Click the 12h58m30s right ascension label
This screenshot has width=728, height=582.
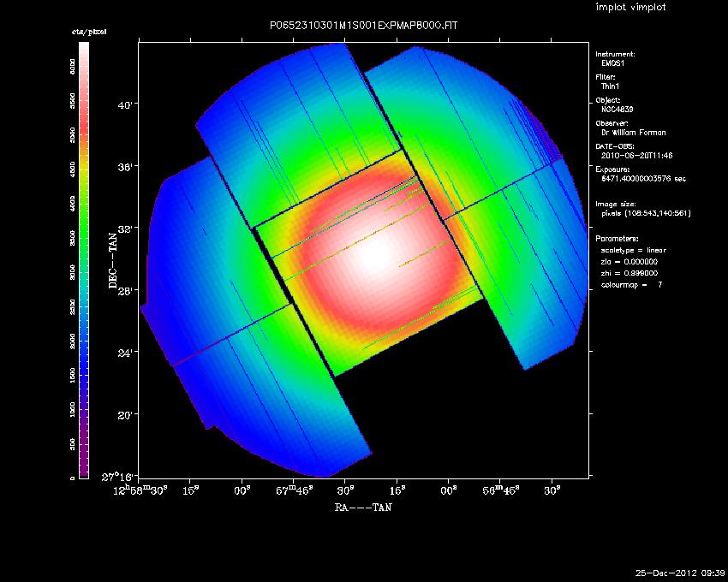click(140, 490)
